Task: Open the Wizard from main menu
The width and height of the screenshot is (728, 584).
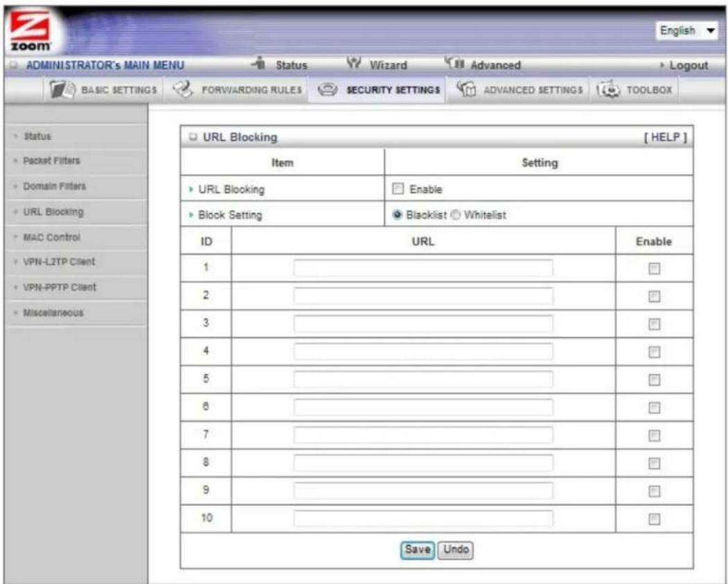Action: (x=388, y=65)
